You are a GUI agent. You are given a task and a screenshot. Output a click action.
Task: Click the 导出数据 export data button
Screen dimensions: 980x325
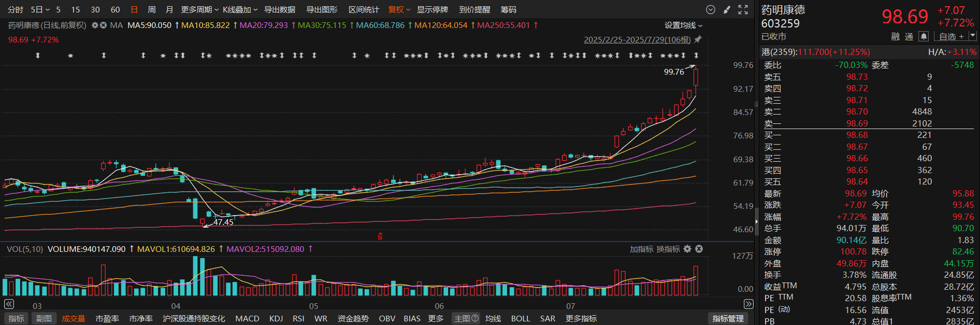[x=280, y=10]
